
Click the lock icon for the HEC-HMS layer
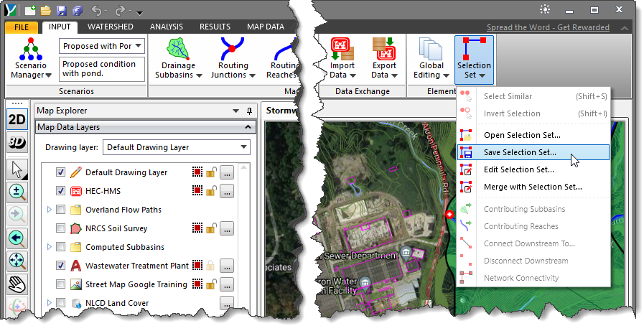(210, 191)
